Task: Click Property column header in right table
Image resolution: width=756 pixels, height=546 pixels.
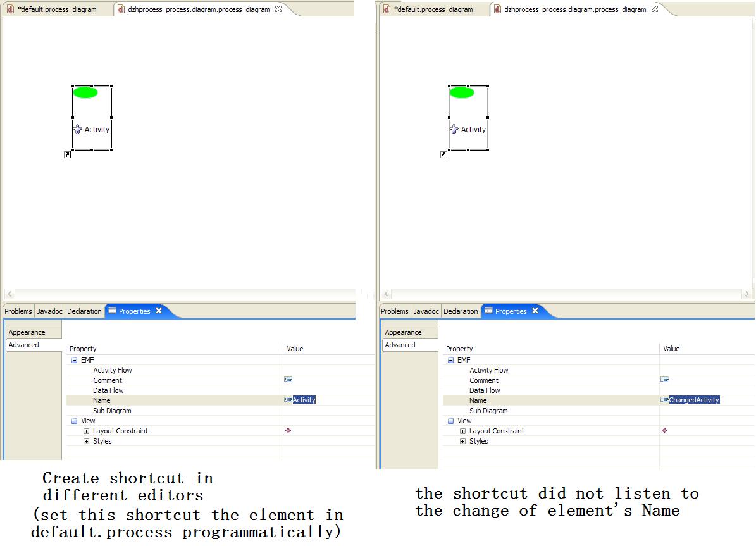Action: (x=551, y=348)
